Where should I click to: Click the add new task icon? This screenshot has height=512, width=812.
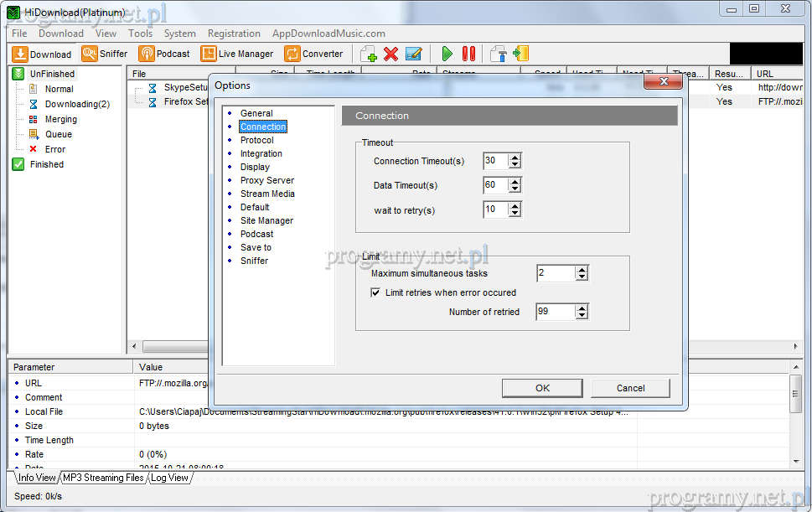369,54
